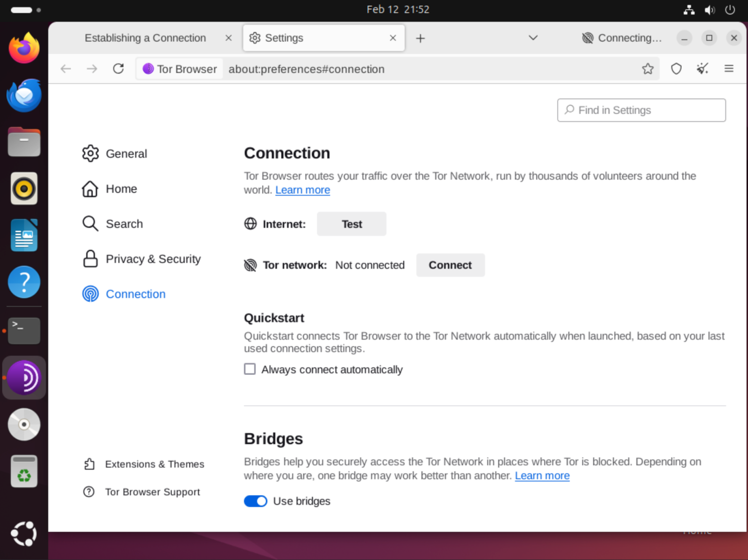Click the shield icon in the toolbar
This screenshot has height=560, width=748.
[676, 69]
